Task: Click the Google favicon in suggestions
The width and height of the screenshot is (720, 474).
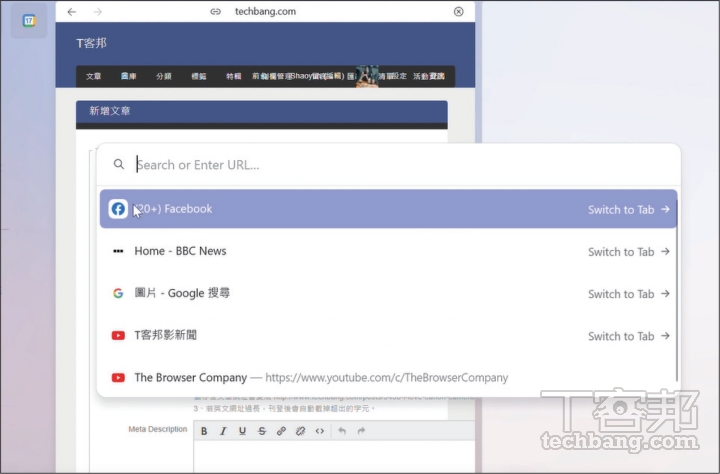Action: [x=118, y=293]
